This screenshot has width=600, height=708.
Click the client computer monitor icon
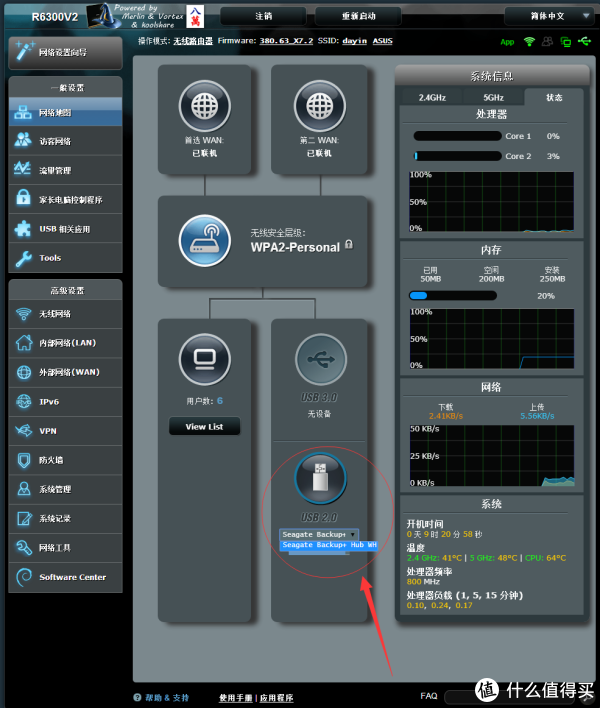click(204, 357)
